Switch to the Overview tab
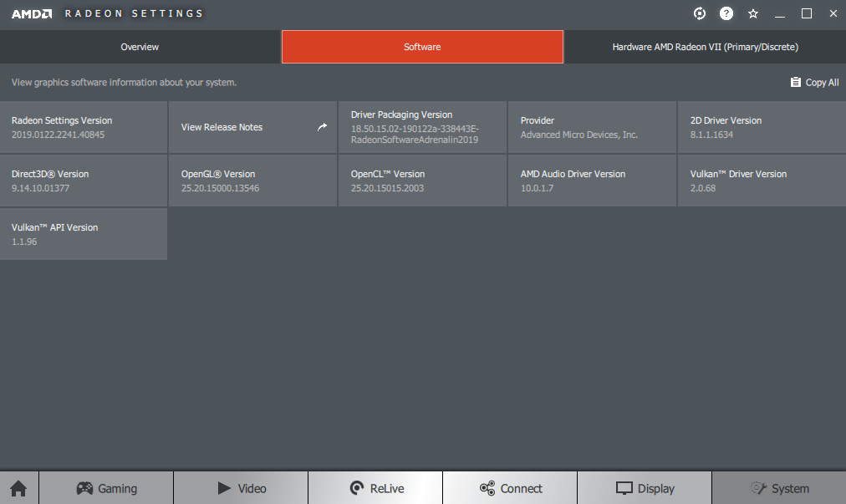The image size is (846, 504). (x=140, y=47)
